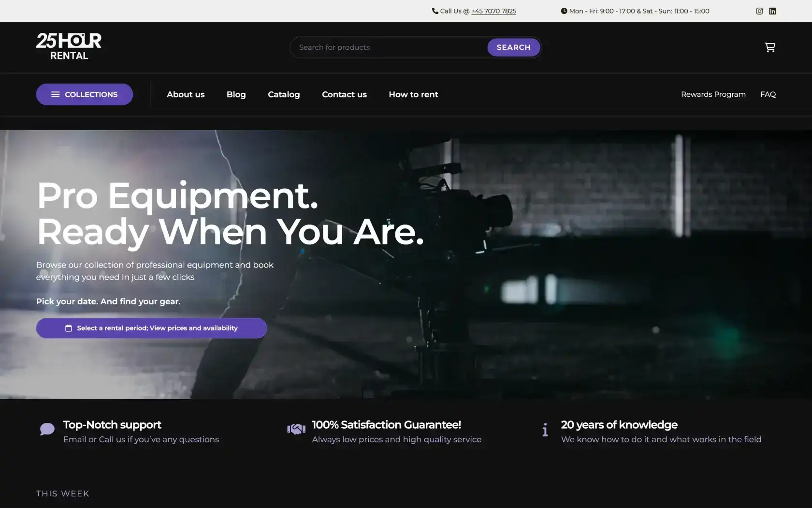Image resolution: width=812 pixels, height=508 pixels.
Task: Expand the Collections menu
Action: [x=85, y=94]
